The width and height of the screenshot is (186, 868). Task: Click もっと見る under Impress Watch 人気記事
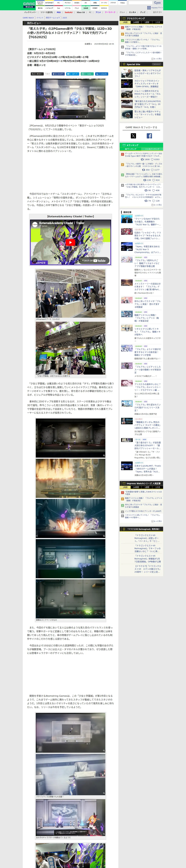click(157, 521)
